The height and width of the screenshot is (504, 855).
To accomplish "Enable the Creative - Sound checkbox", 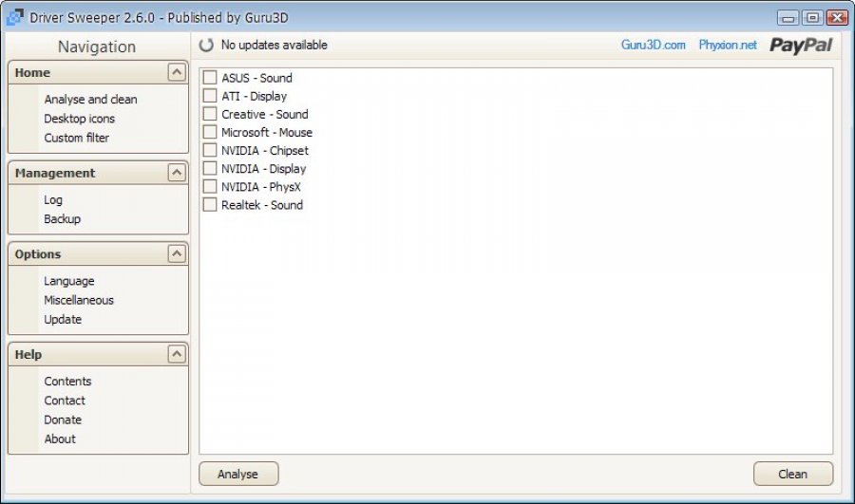I will (210, 114).
